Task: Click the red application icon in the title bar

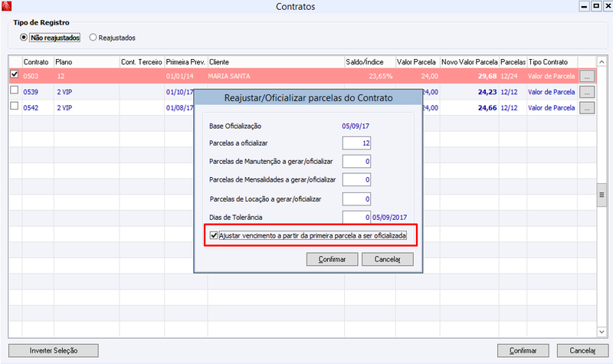Action: pyautogui.click(x=7, y=6)
